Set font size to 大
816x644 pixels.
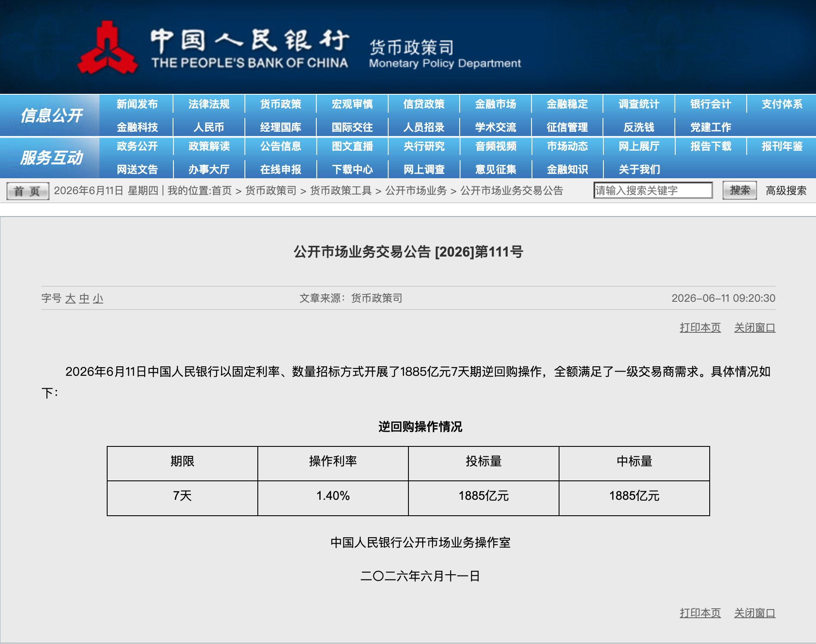point(70,298)
